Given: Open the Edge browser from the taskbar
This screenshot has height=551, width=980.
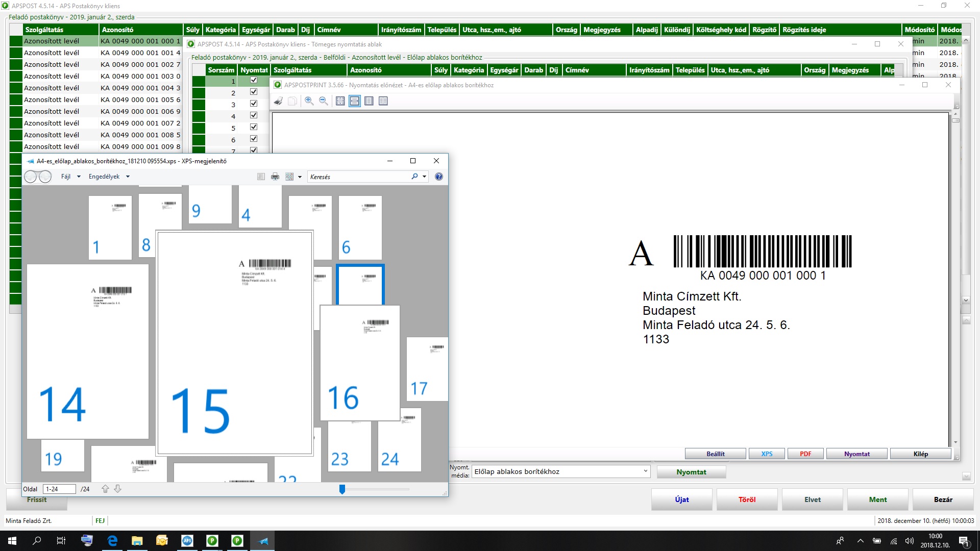Looking at the screenshot, I should click(x=112, y=541).
